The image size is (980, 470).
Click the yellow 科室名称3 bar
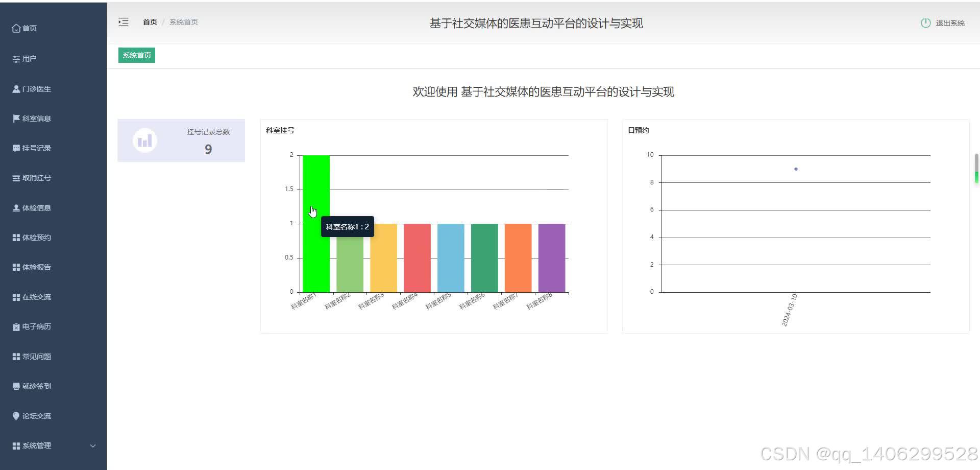tap(383, 258)
